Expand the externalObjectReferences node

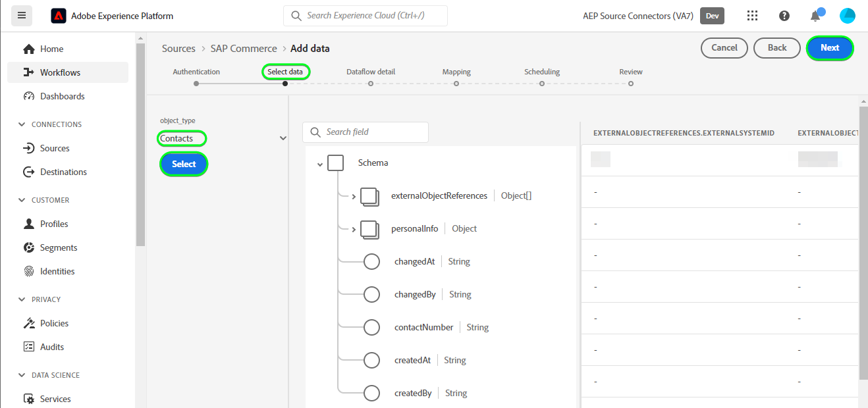click(x=354, y=196)
